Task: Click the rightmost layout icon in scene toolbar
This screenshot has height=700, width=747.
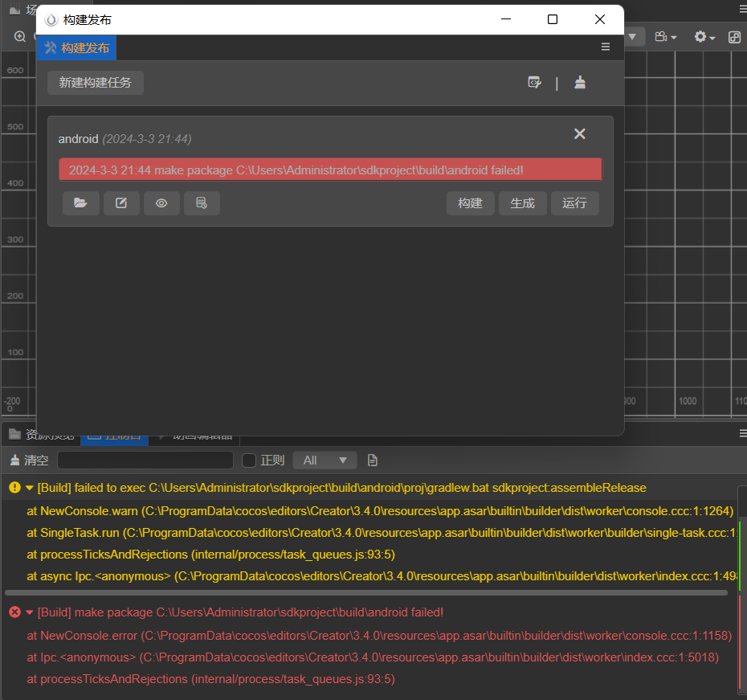Action: [x=734, y=37]
